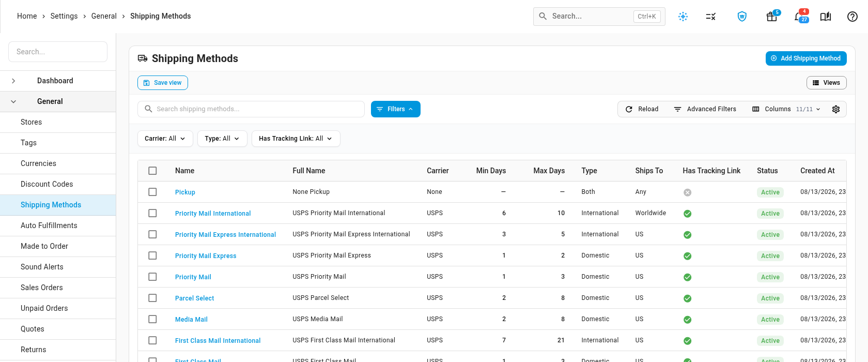Check the Media Mail row checkbox
868x362 pixels.
point(152,319)
